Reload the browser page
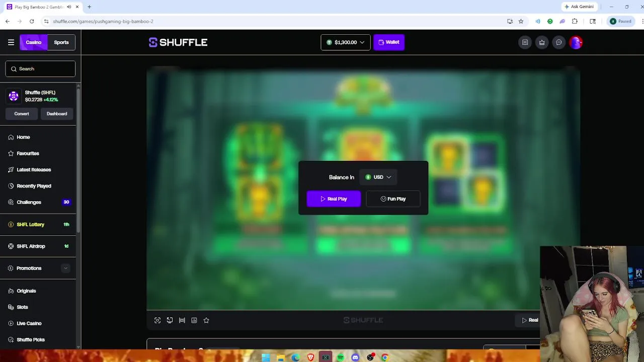 pyautogui.click(x=32, y=21)
